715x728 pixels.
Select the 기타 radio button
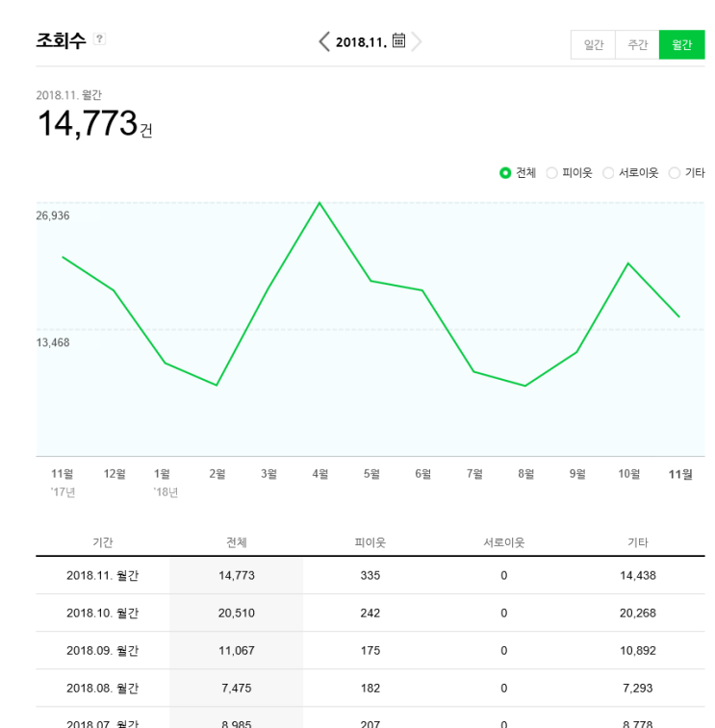point(675,173)
